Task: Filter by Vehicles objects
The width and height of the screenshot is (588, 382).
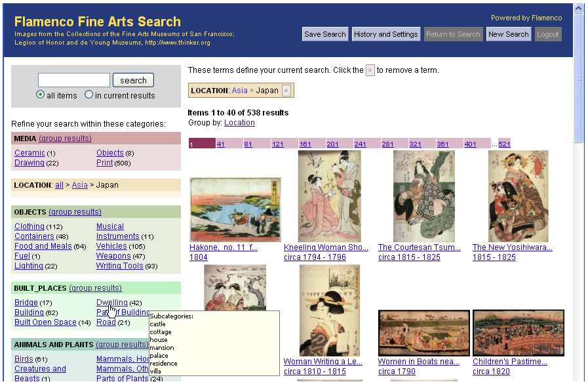Action: (x=111, y=246)
